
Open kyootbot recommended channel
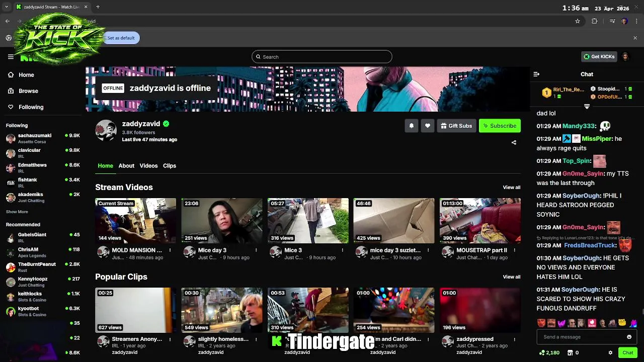[43, 311]
